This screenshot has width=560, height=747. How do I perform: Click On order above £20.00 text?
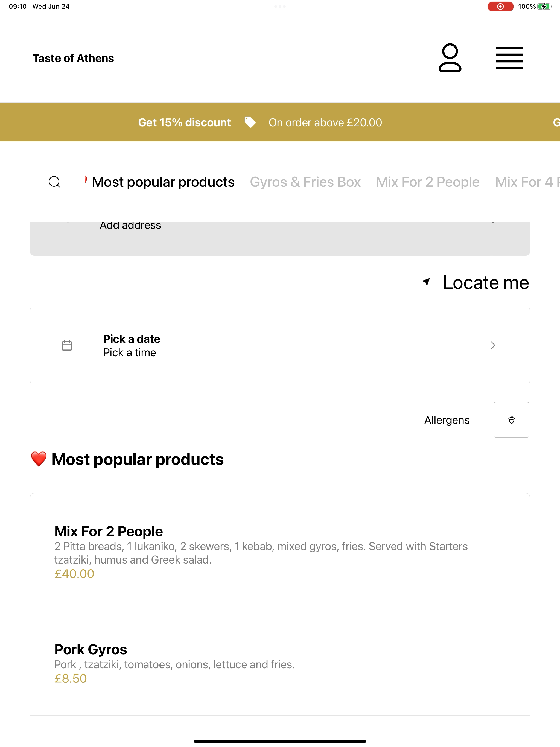pyautogui.click(x=325, y=122)
